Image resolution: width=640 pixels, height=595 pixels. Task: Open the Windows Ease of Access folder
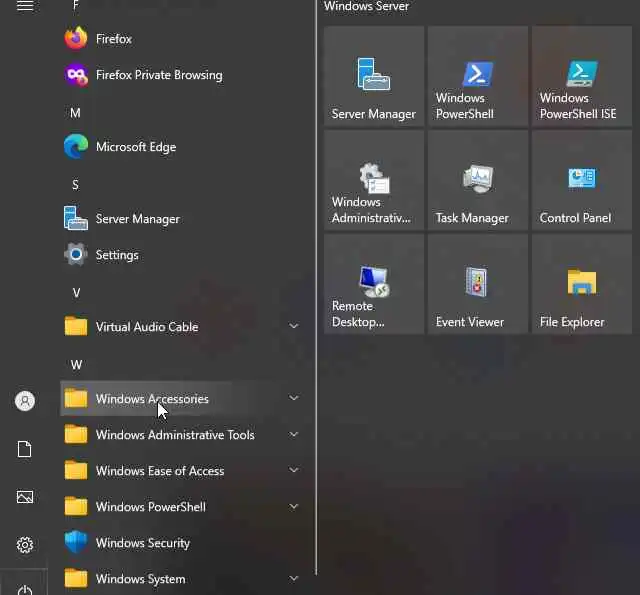coord(180,471)
